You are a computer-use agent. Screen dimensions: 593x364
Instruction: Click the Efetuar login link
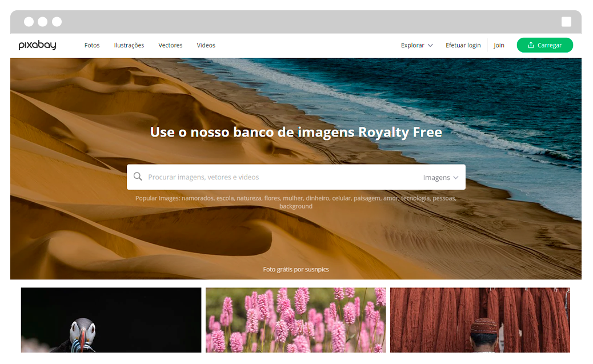[463, 45]
